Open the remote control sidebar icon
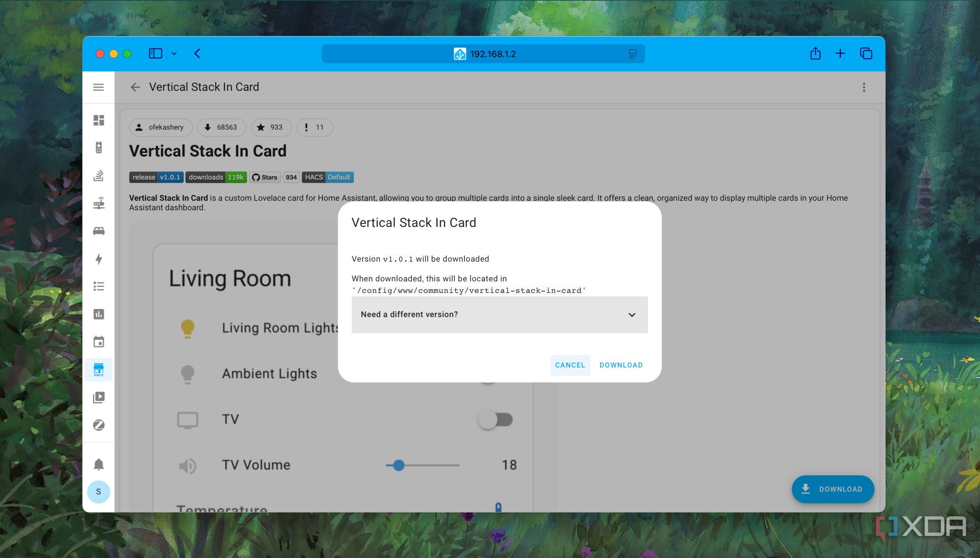The image size is (980, 558). pos(98,147)
